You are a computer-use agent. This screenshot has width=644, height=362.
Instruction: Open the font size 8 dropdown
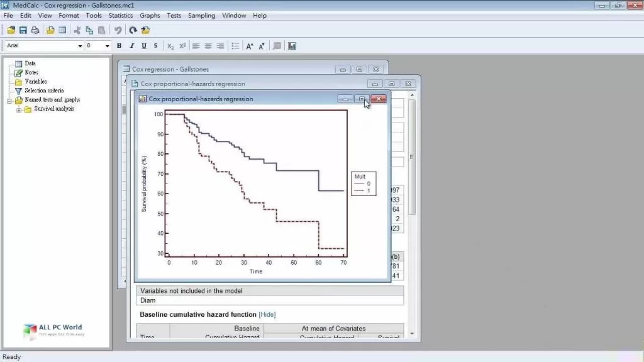click(107, 46)
